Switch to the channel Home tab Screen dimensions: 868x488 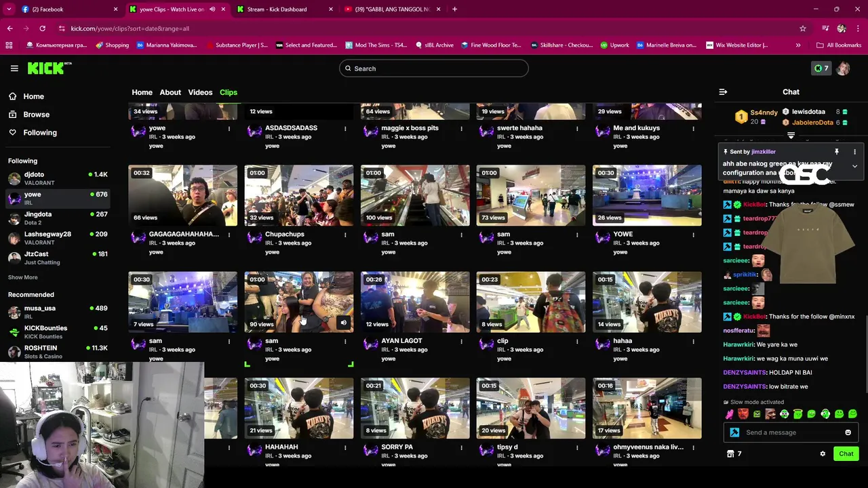click(142, 92)
